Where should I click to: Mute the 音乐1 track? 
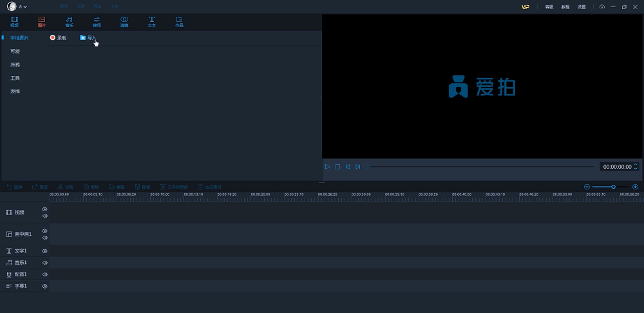(45, 263)
